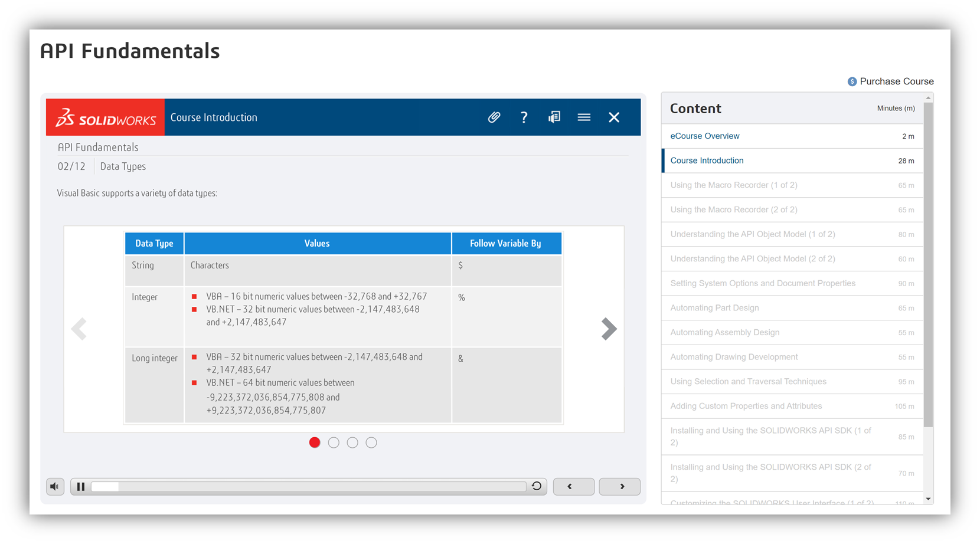Show next table slide with right chevron

[x=609, y=329]
